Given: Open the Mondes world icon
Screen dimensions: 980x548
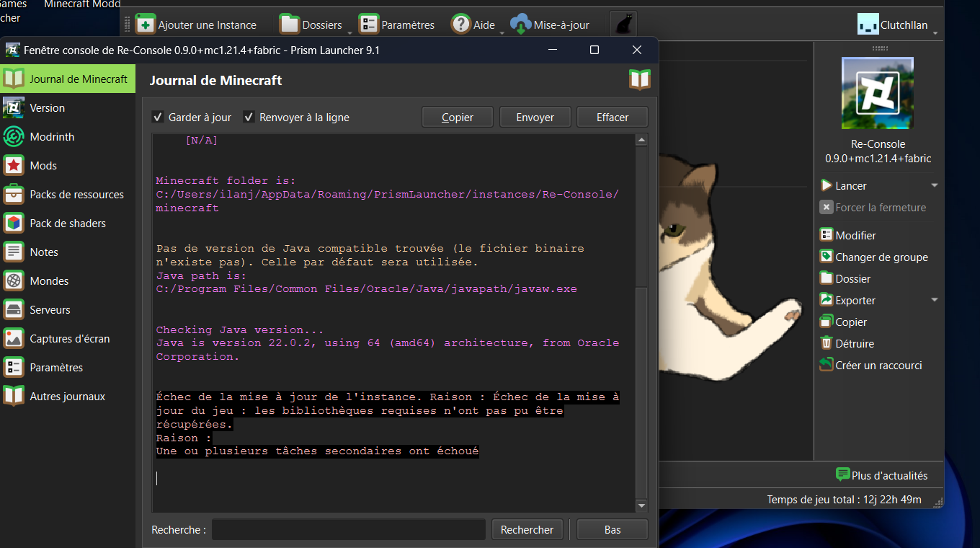Looking at the screenshot, I should (x=14, y=281).
